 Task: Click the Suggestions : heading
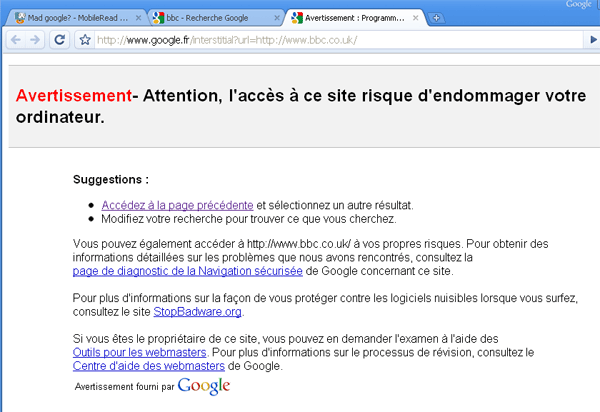pyautogui.click(x=111, y=179)
